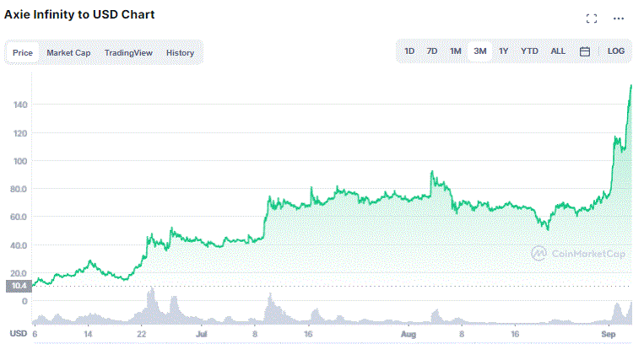Open the three-dot more options menu
Screen dimensions: 644x344
coord(619,19)
